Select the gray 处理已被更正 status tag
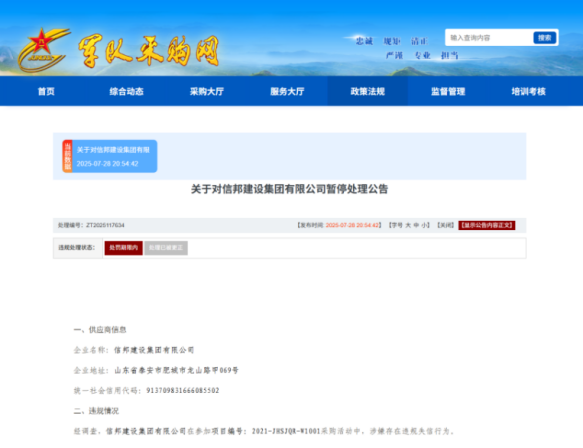The height and width of the screenshot is (448, 583). click(x=166, y=248)
